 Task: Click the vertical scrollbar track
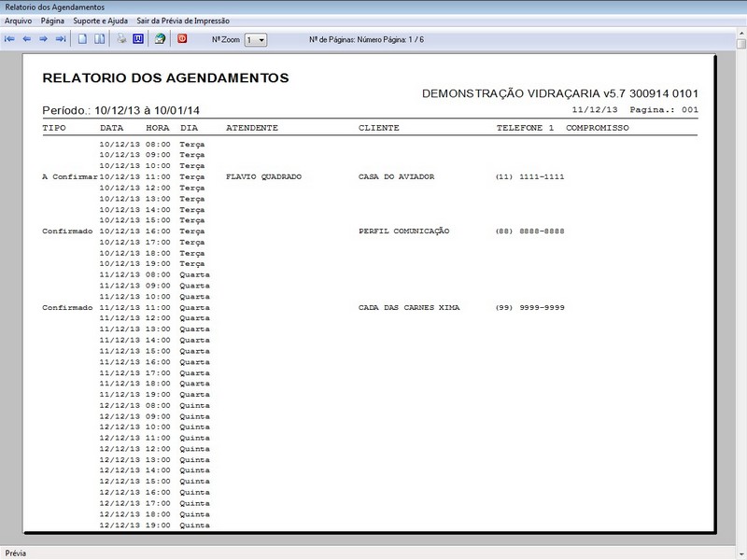(x=740, y=280)
